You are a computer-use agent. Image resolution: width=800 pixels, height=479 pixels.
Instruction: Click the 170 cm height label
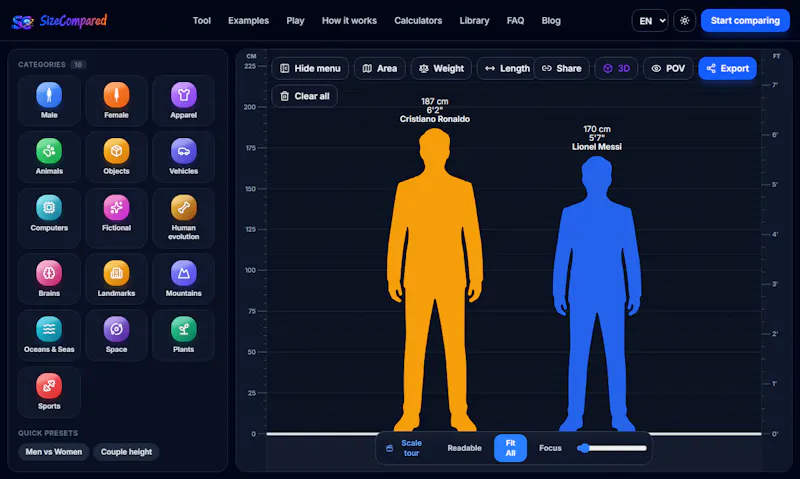pos(597,129)
